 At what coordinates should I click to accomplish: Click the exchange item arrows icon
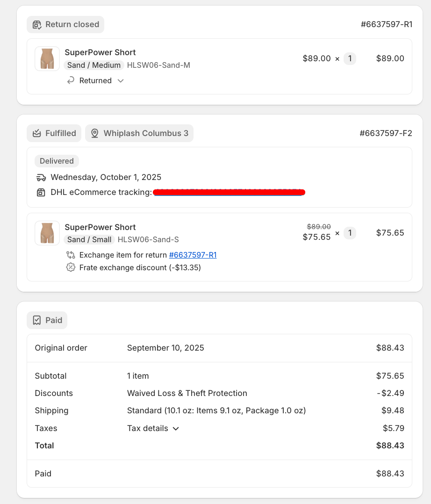pos(71,255)
